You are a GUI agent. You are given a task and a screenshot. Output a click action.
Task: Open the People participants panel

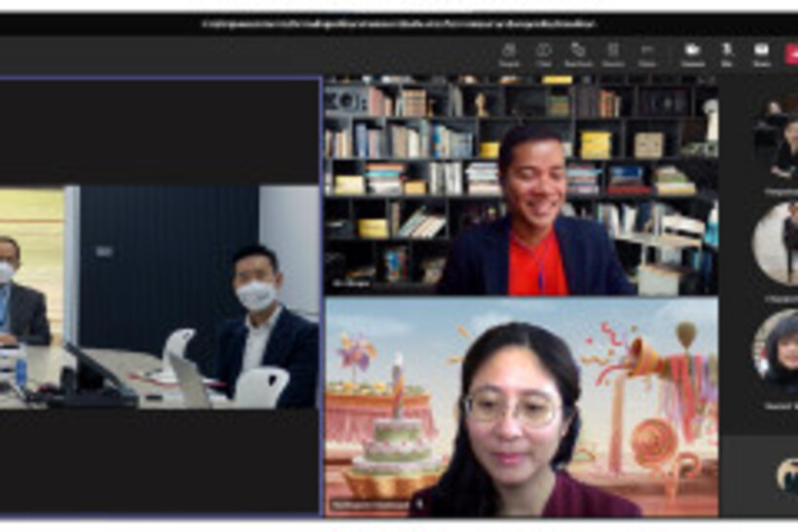click(509, 54)
